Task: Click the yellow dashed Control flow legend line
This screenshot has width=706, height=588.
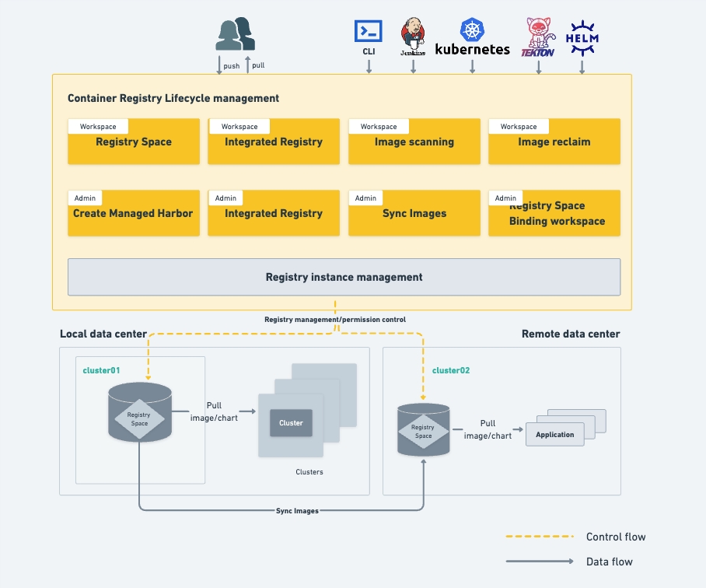Action: [537, 537]
